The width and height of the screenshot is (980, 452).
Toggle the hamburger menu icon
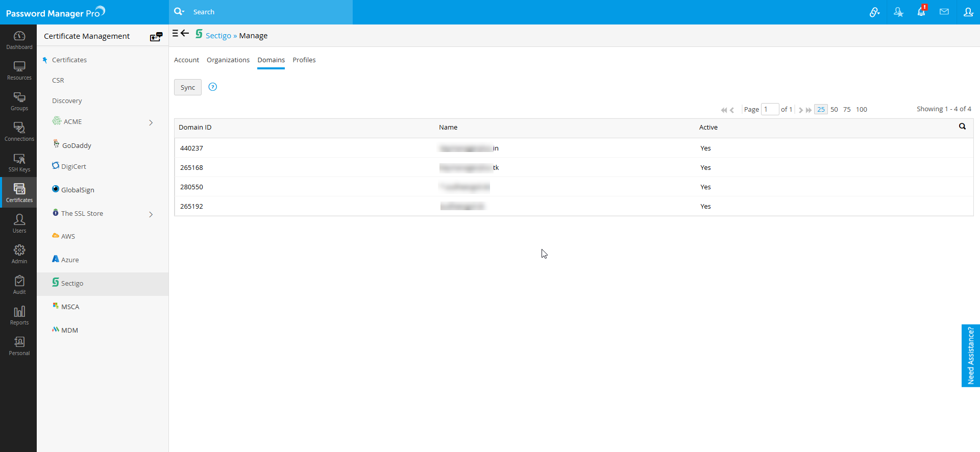175,33
